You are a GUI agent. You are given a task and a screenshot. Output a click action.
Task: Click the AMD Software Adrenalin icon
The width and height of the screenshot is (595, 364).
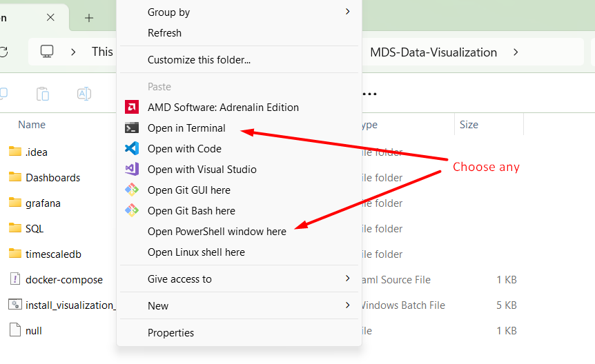click(131, 108)
